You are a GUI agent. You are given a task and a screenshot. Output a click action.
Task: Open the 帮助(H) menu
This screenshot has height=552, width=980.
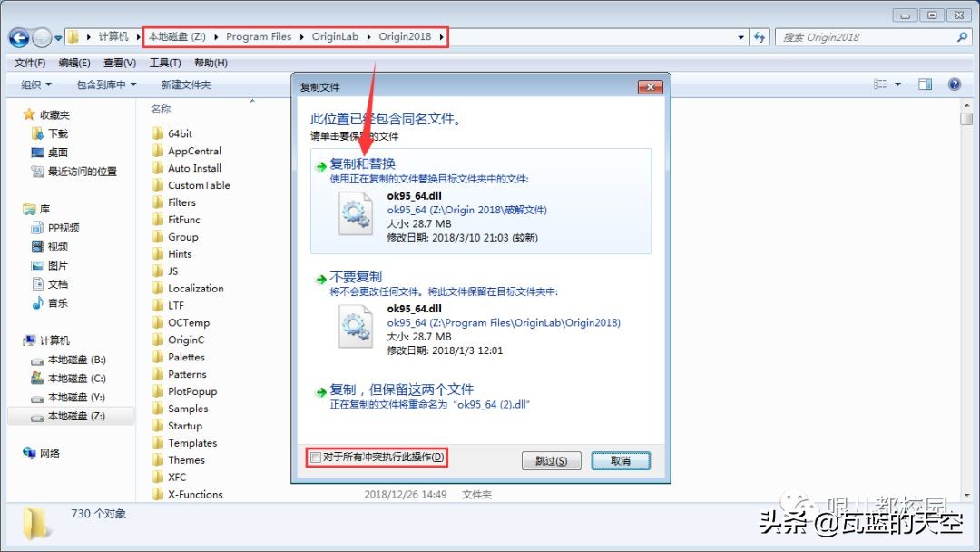(x=211, y=63)
